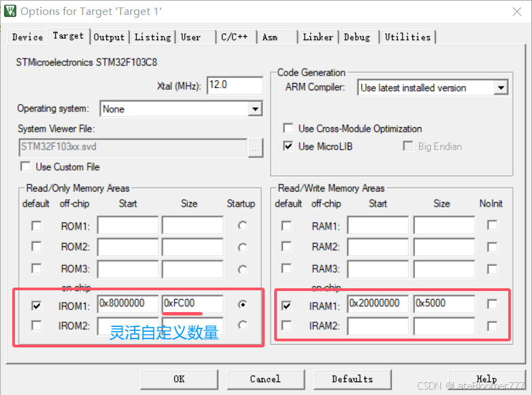Open the Debug tab
The height and width of the screenshot is (395, 532).
click(357, 37)
